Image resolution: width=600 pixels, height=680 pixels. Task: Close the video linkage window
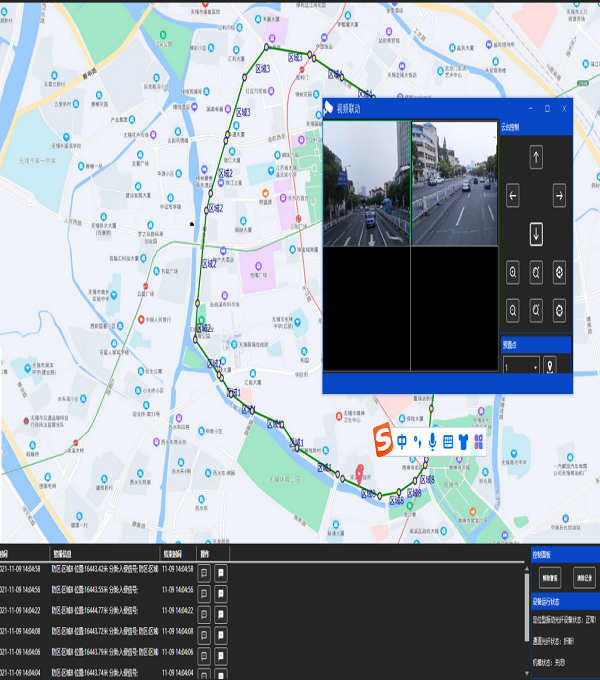click(x=564, y=108)
